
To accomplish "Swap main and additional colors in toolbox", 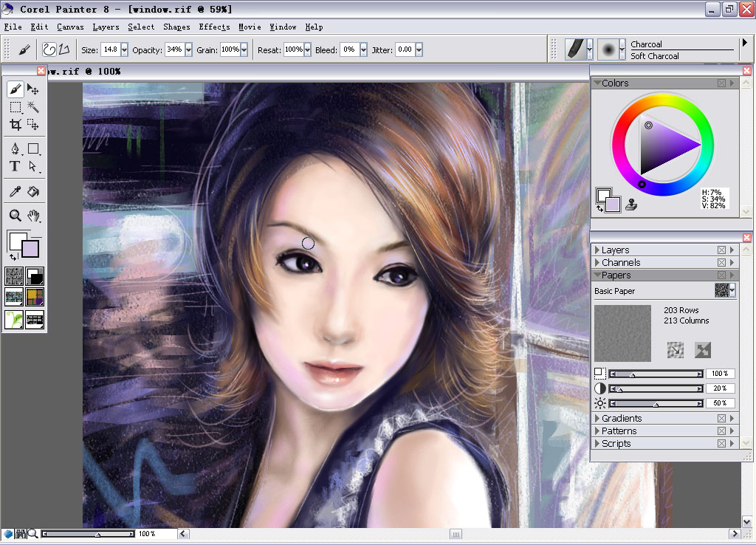I will [x=13, y=256].
